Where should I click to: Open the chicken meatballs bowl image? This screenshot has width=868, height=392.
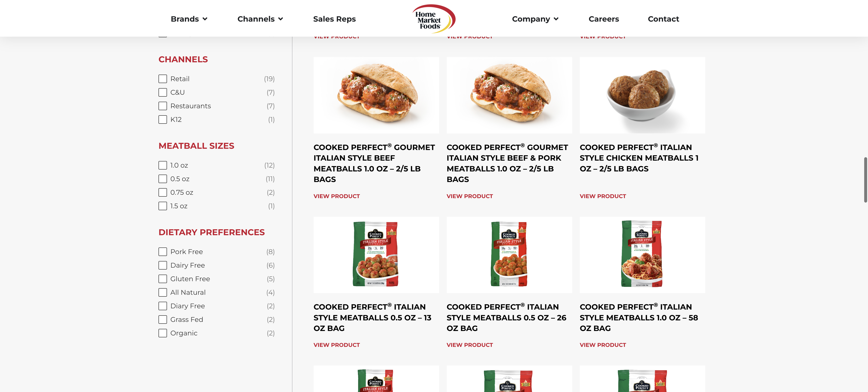point(642,95)
